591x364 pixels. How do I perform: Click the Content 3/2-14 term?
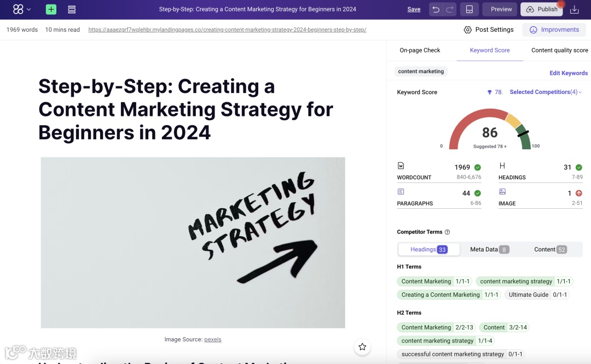[504, 327]
